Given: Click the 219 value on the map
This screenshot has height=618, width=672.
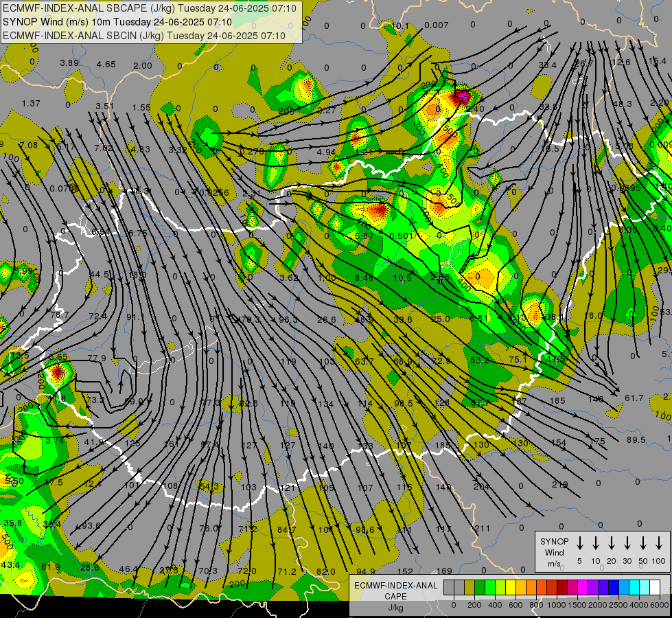Looking at the screenshot, I should click(559, 485).
